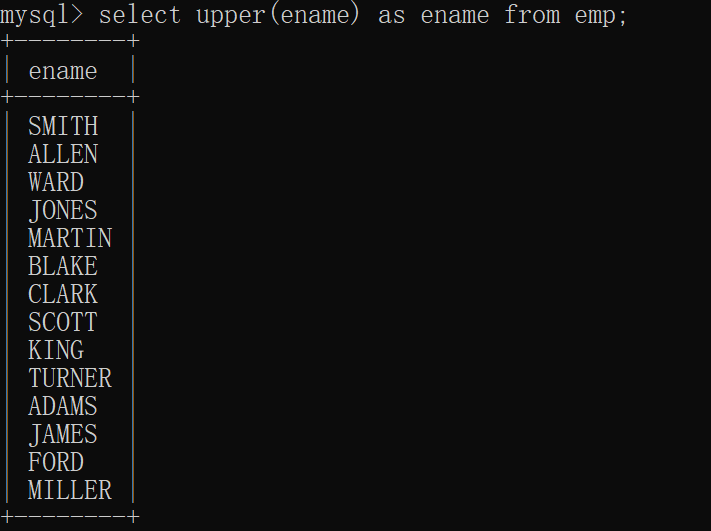
Task: Click the ename column header
Action: 63,71
